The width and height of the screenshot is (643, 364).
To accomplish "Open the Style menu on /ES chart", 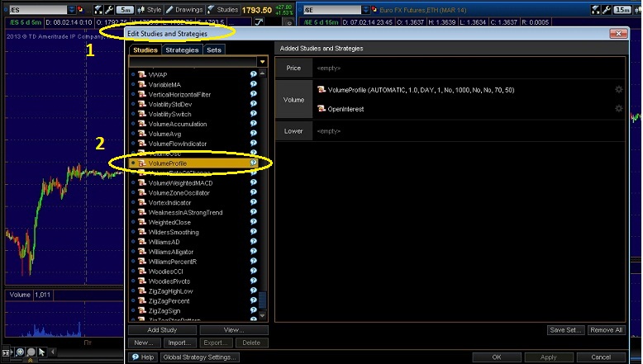I will (150, 9).
